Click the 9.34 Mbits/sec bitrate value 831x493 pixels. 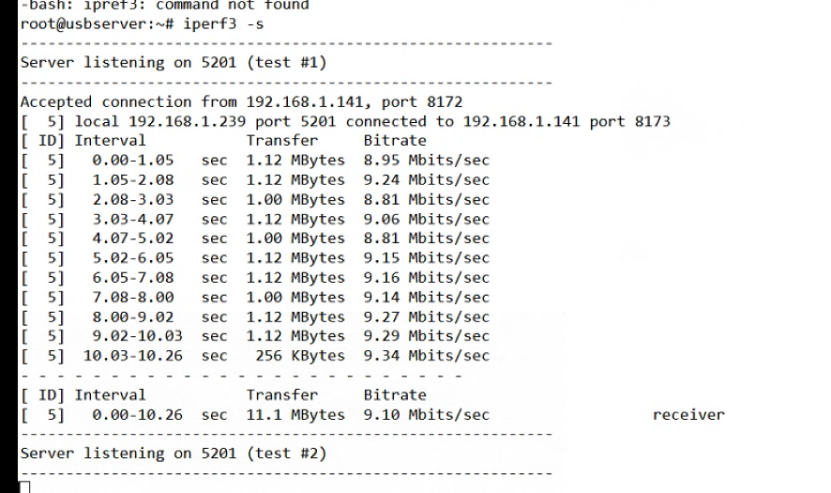tap(427, 355)
